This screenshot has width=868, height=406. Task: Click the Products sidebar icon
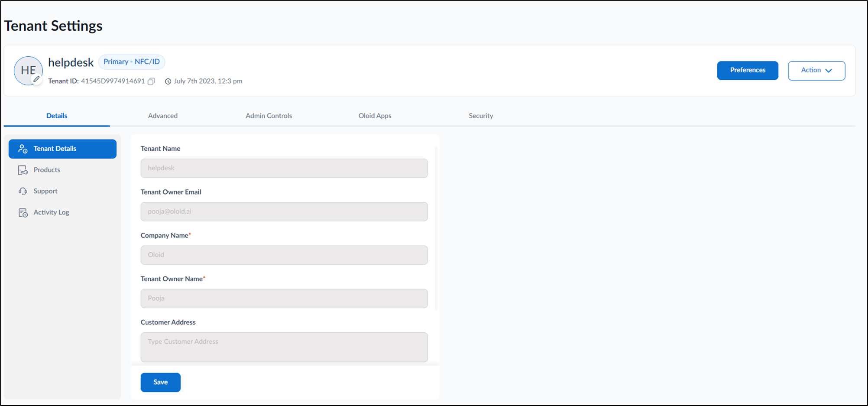coord(23,170)
